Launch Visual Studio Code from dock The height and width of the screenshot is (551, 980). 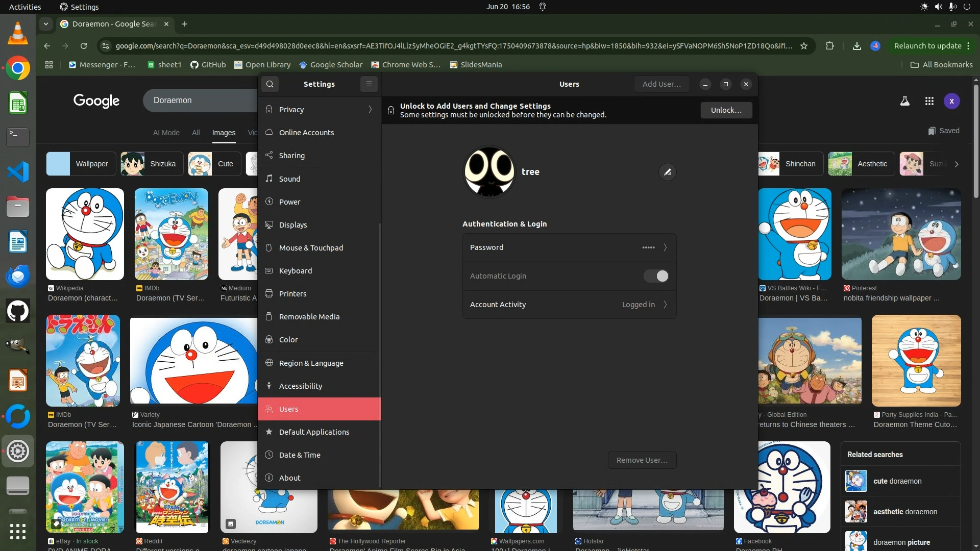pyautogui.click(x=18, y=172)
